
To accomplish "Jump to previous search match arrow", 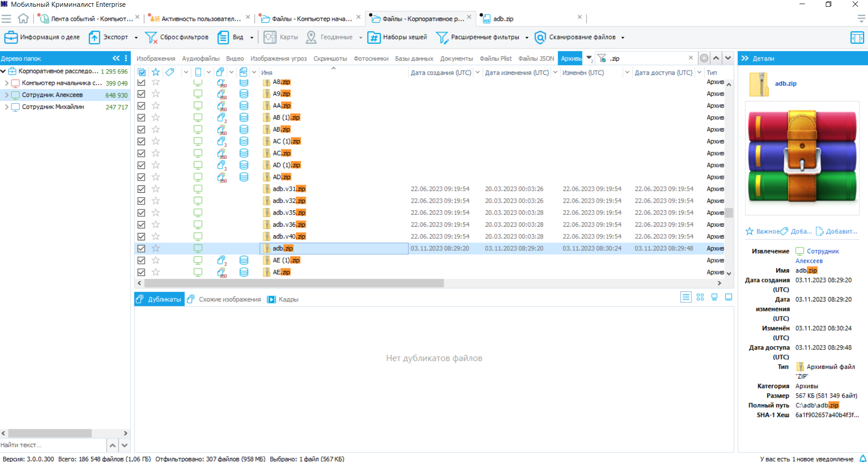I will (x=716, y=58).
